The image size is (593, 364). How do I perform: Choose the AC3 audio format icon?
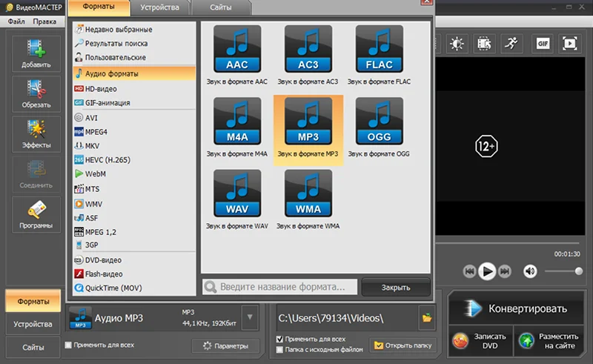pos(308,49)
